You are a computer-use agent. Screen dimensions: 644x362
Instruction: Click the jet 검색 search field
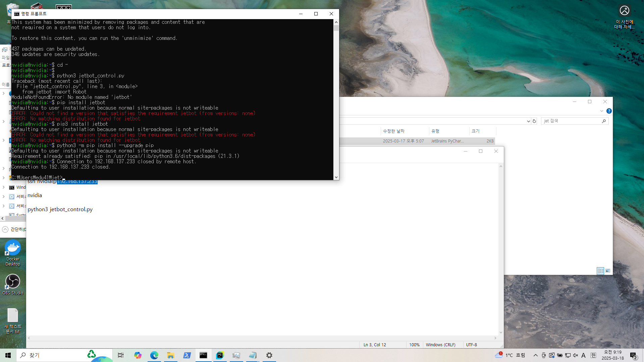[x=571, y=121]
